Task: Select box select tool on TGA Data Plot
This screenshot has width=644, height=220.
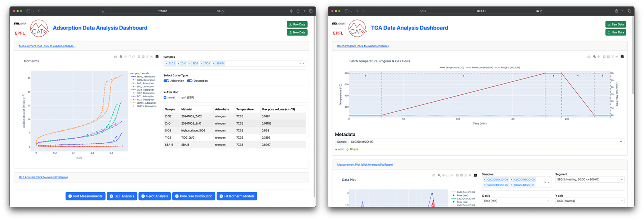Action: tap(448, 175)
